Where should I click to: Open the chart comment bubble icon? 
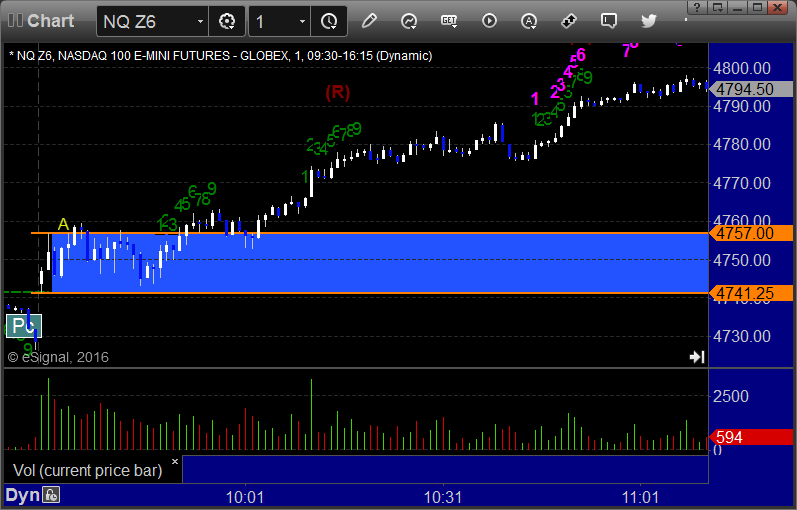tap(608, 21)
